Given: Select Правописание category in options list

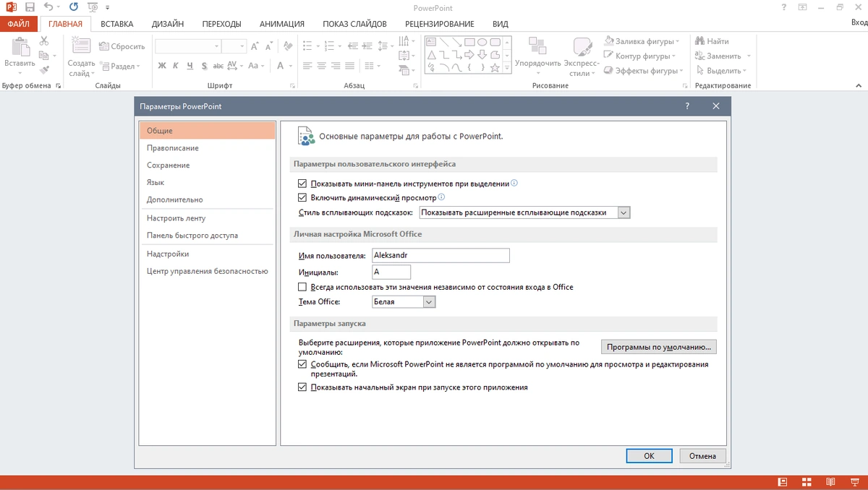Looking at the screenshot, I should (x=207, y=148).
